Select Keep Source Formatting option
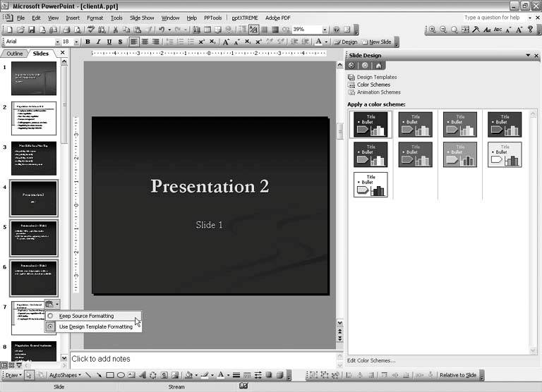Viewport: 542px width, 392px height. click(x=86, y=316)
